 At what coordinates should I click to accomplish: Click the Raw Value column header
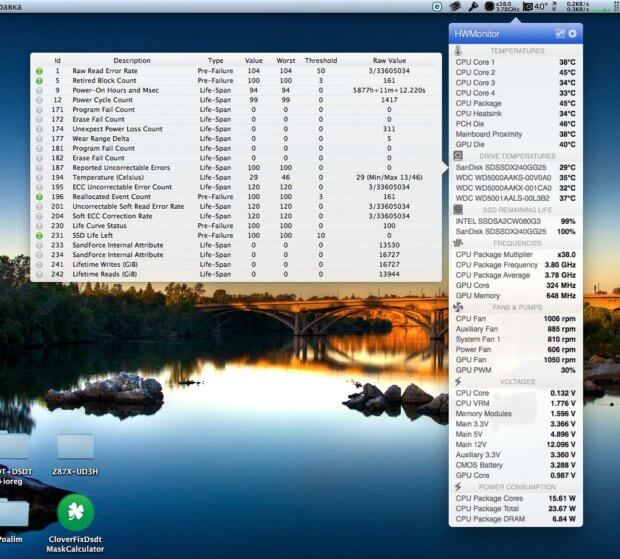(x=389, y=60)
